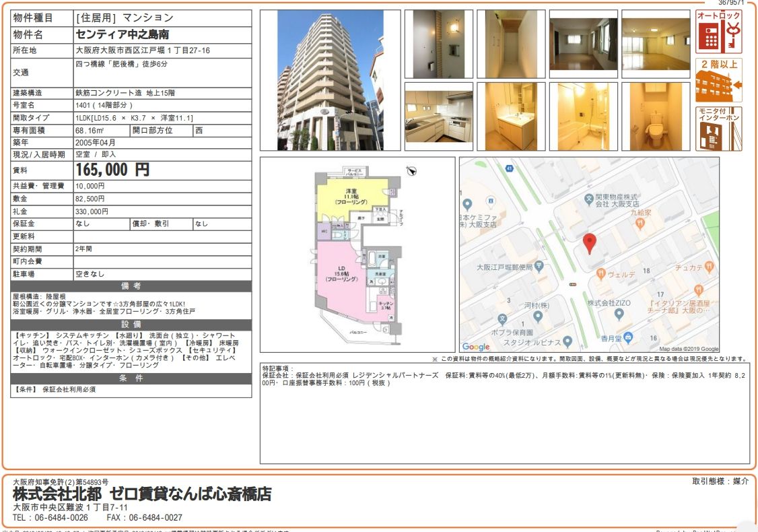The height and width of the screenshot is (532, 758).
Task: Click the Map data ©2019 Google attribution
Action: 689,349
